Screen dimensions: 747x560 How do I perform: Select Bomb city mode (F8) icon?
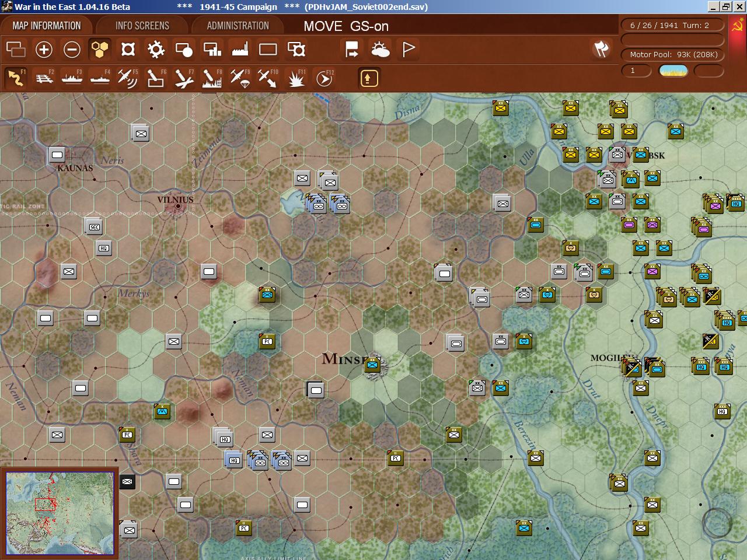(x=212, y=78)
